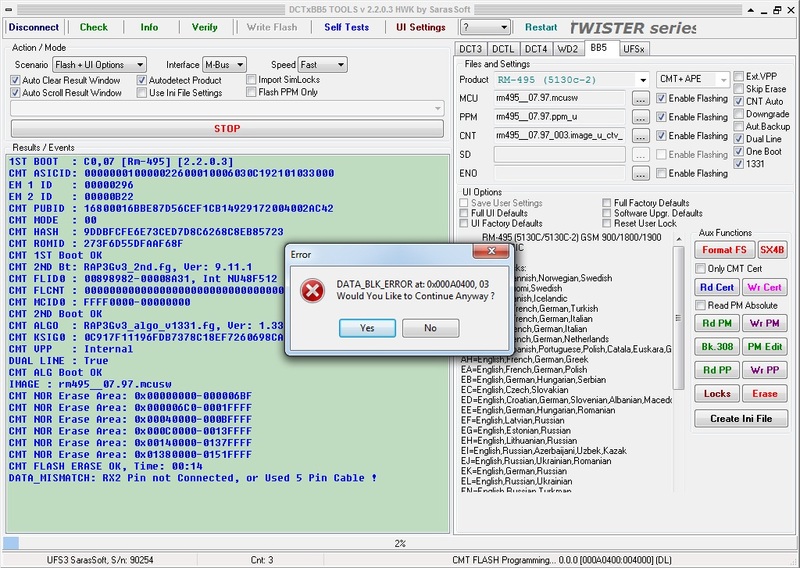Click the Locks button

(x=717, y=394)
